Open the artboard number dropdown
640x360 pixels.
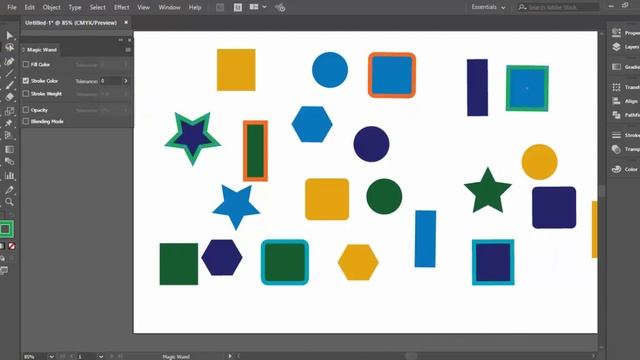pyautogui.click(x=101, y=356)
